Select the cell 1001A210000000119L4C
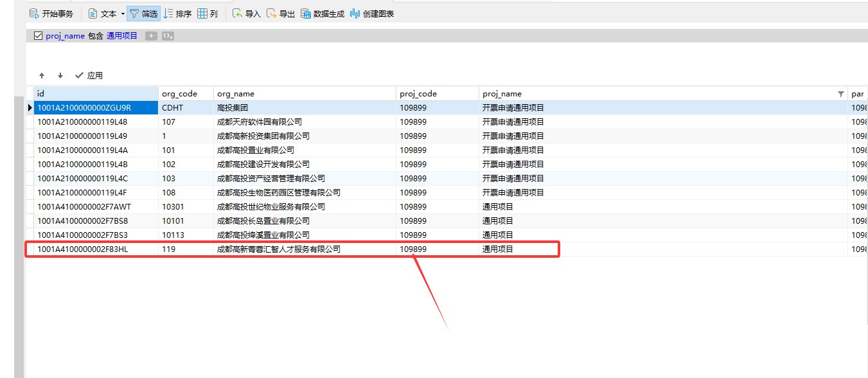Screen dimensions: 868x378 tap(96, 178)
